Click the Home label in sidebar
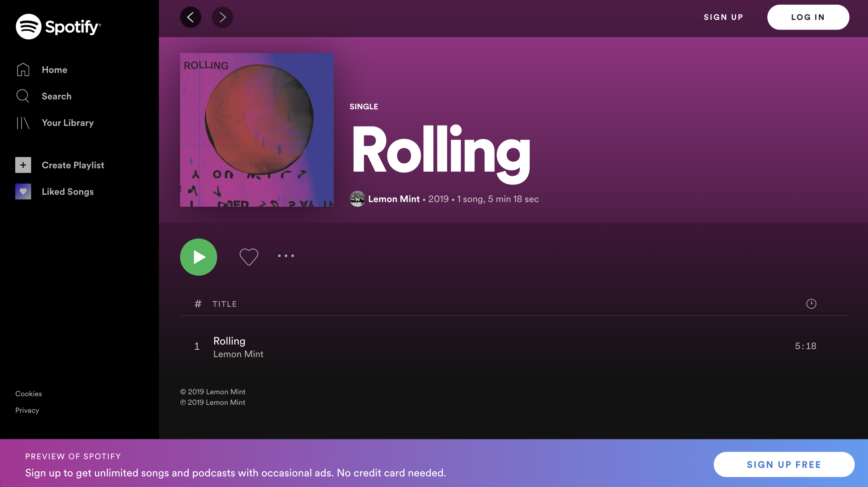Viewport: 868px width, 487px height. [x=55, y=70]
